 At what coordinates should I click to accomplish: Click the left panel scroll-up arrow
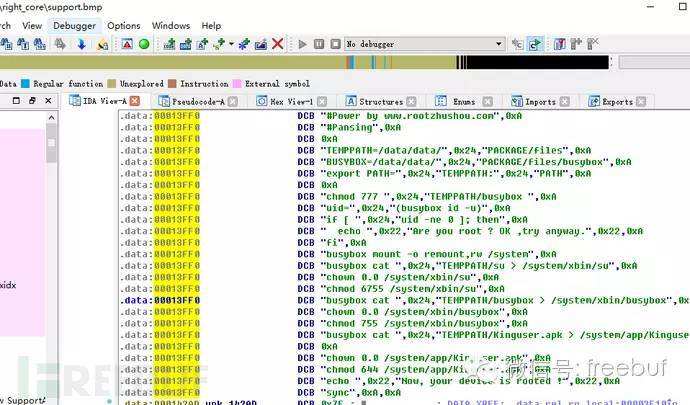51,118
